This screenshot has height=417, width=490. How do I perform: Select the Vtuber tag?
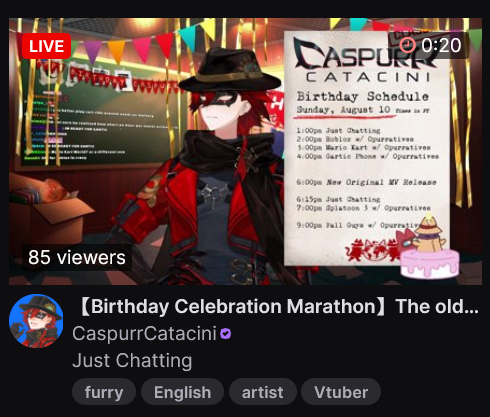[x=341, y=392]
